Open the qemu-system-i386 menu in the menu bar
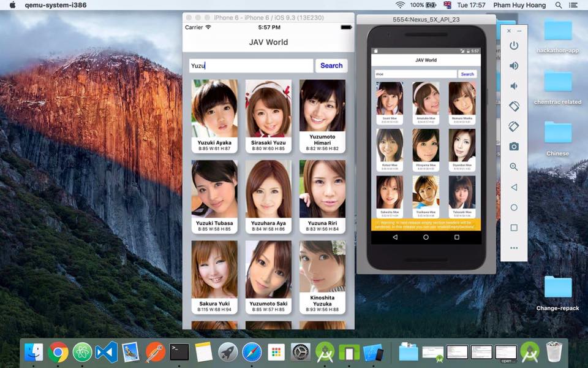The image size is (588, 368). click(x=51, y=5)
